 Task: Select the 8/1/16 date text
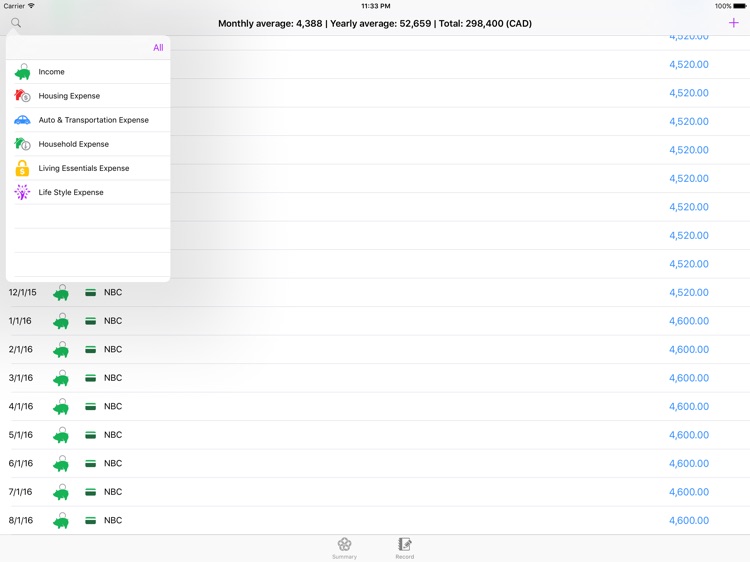point(21,520)
